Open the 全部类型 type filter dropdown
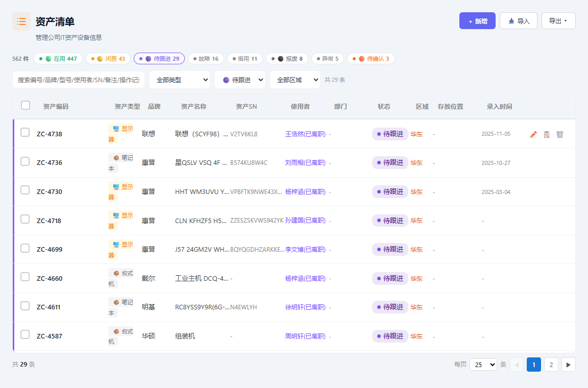The image size is (588, 388). tap(180, 80)
